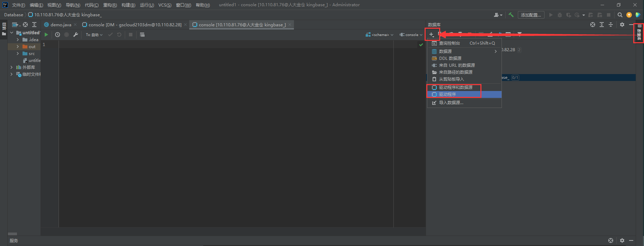Open the 文件(F) menu

(x=19, y=5)
